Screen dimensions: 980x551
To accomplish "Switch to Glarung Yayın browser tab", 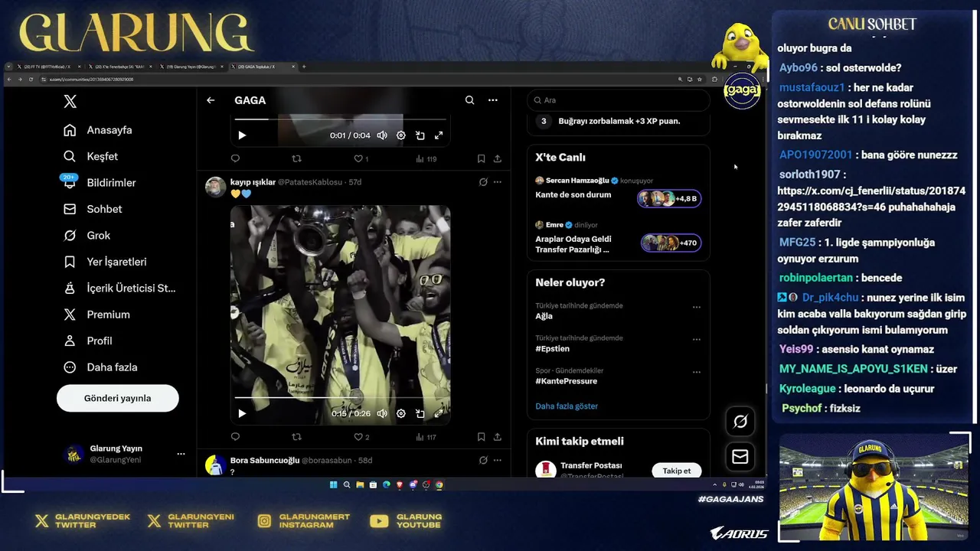I will [191, 67].
